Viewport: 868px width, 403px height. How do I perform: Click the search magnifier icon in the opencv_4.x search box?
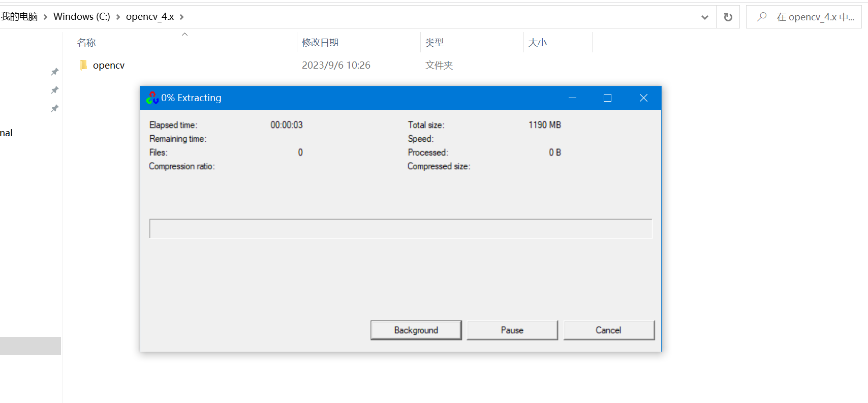coord(761,17)
